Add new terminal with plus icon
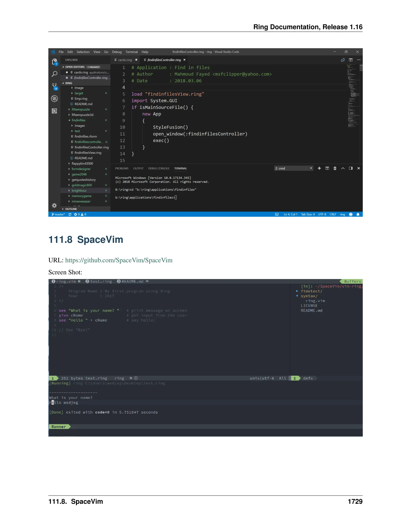411x532 pixels. [x=319, y=168]
